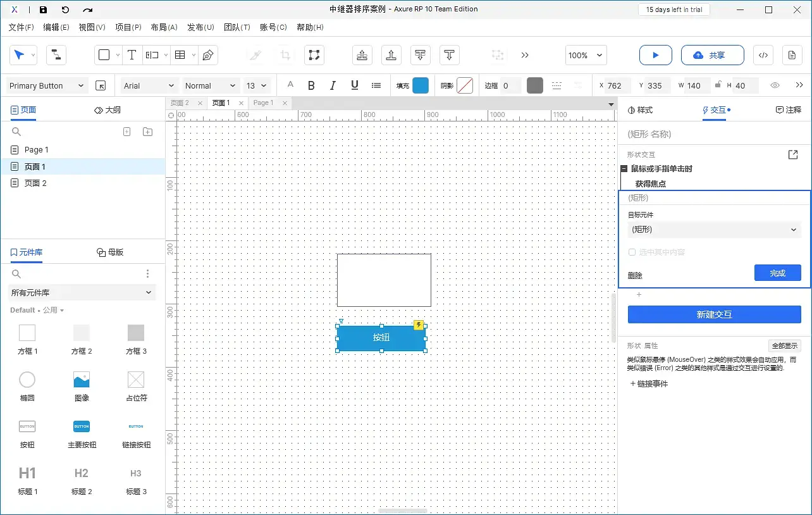812x515 pixels.
Task: Click the Text tool icon
Action: tap(132, 55)
